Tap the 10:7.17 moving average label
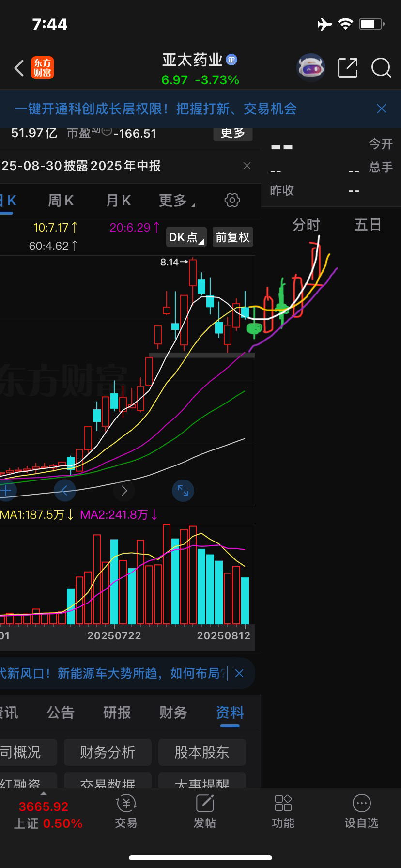 (x=56, y=227)
